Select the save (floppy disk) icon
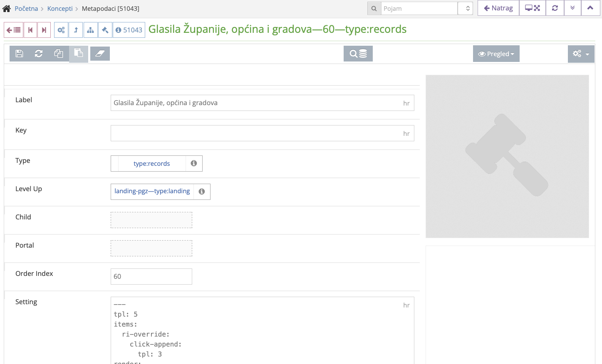Image resolution: width=602 pixels, height=364 pixels. [x=19, y=54]
